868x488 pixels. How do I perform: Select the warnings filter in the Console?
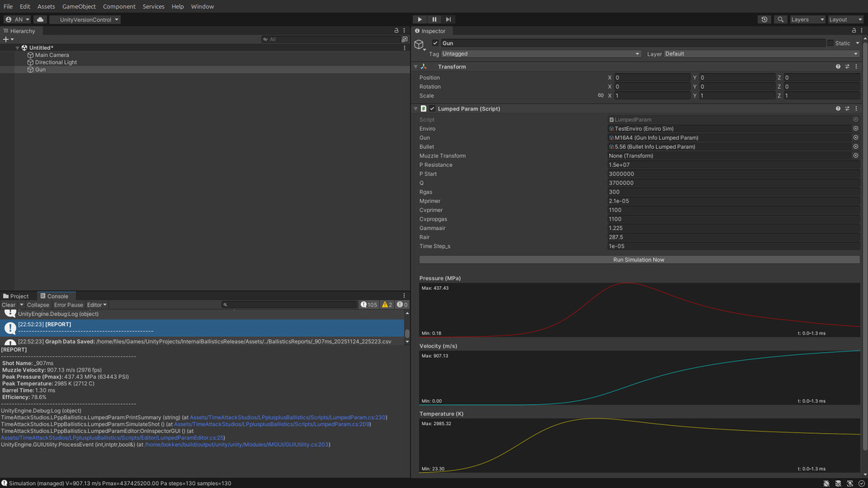click(x=388, y=304)
